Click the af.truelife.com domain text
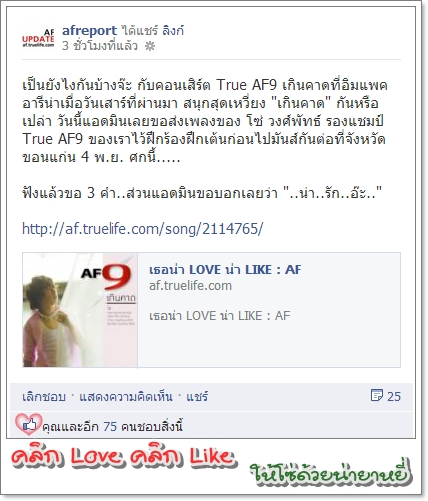This screenshot has width=428, height=501. click(x=190, y=286)
